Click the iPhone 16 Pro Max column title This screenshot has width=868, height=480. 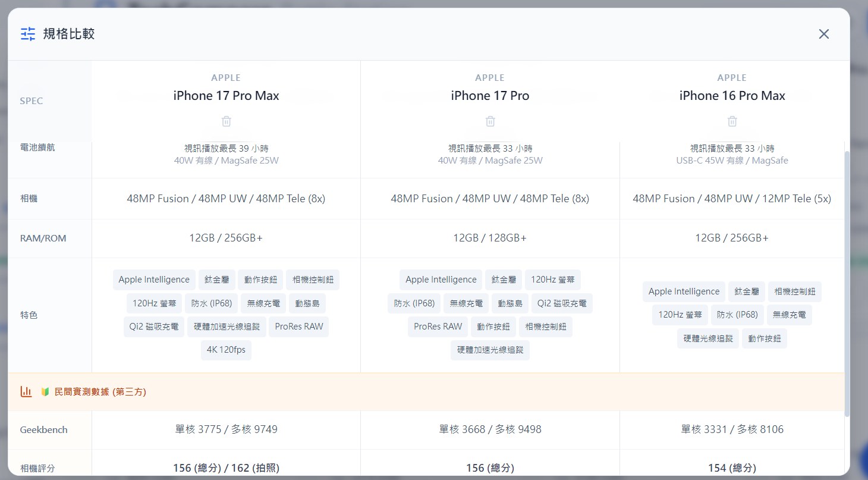[x=732, y=96]
